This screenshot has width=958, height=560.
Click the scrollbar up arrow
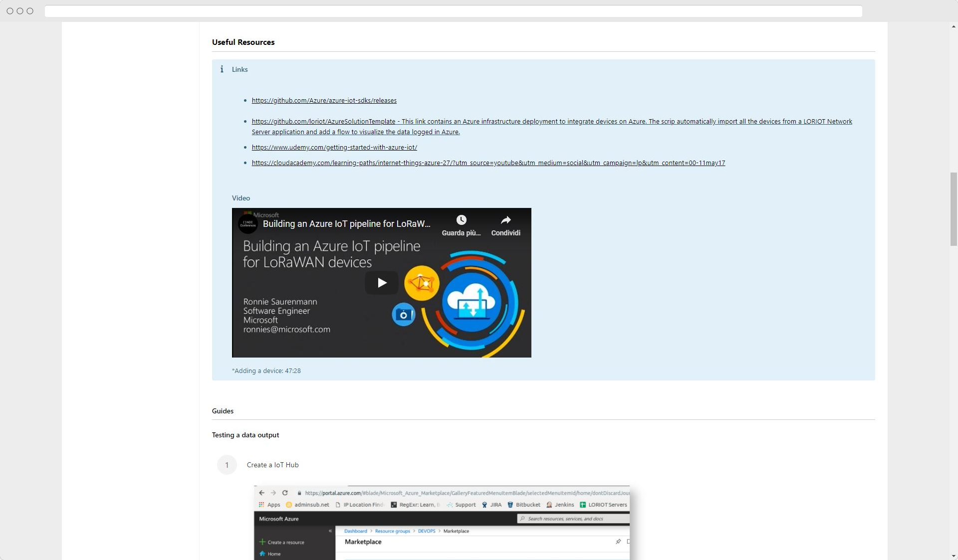pos(954,26)
